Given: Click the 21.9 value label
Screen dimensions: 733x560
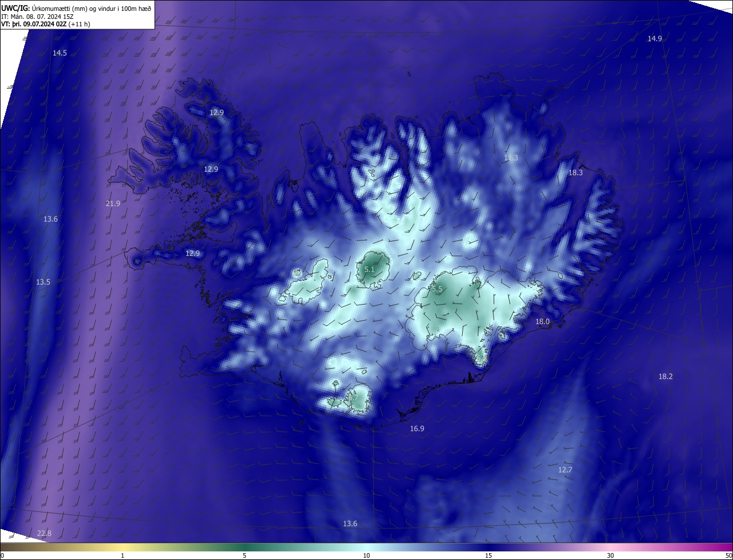Looking at the screenshot, I should [x=113, y=203].
